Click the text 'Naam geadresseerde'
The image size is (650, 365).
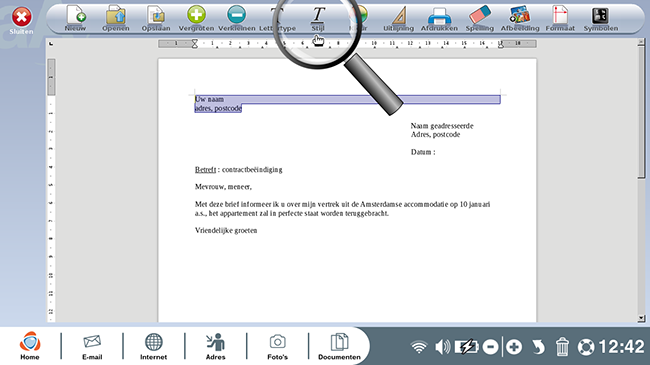pos(442,126)
